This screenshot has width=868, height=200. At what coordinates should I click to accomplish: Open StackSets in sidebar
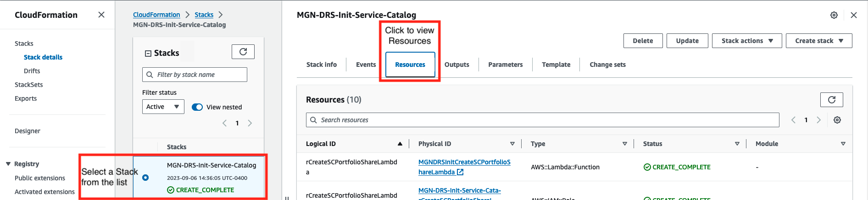(28, 85)
